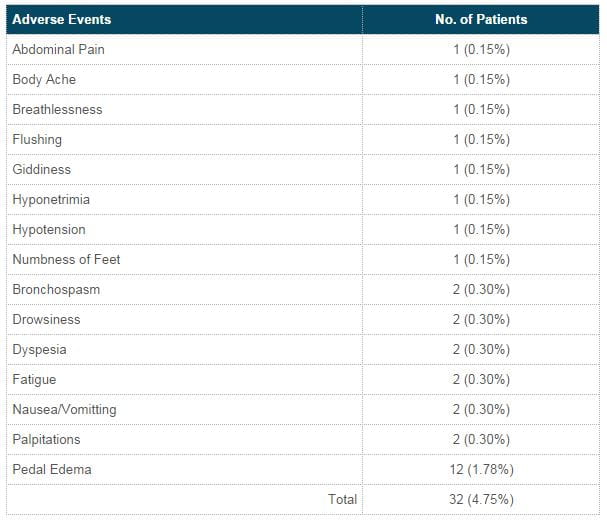This screenshot has height=520, width=607.
Task: Click the Breathlessness entry
Action: click(x=57, y=110)
